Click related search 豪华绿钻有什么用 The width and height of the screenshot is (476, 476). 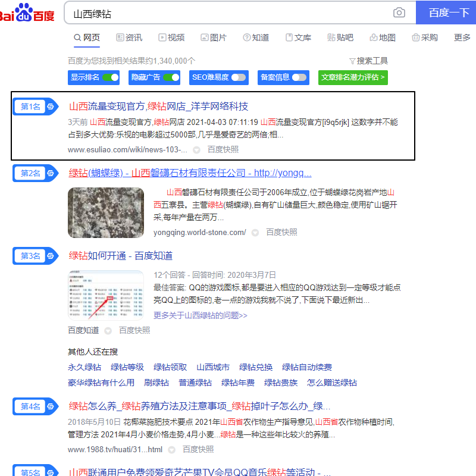pos(101,383)
